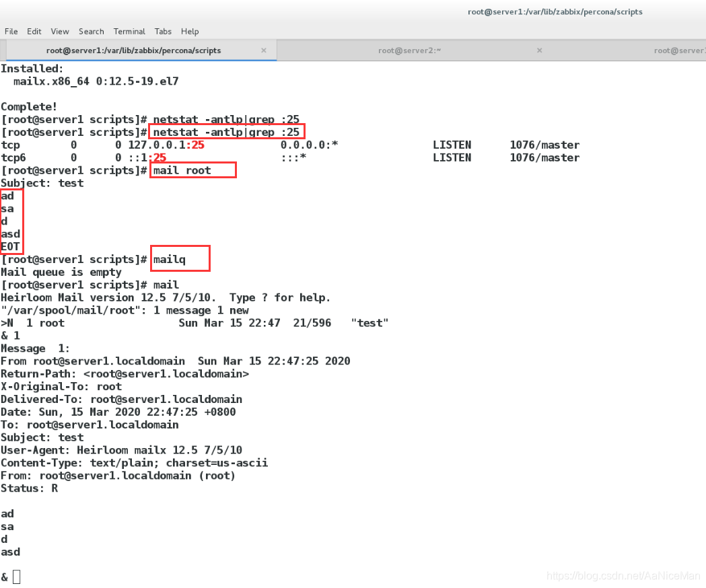
Task: Click the 'To: root@server1.localdomain' line
Action: coord(90,425)
